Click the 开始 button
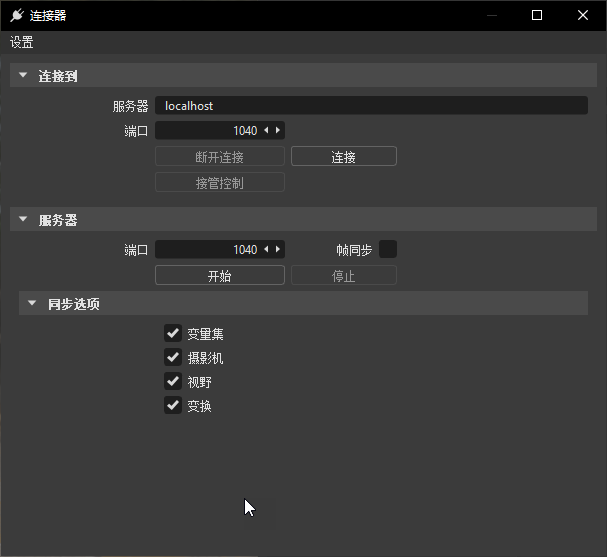This screenshot has height=557, width=607. click(x=220, y=275)
